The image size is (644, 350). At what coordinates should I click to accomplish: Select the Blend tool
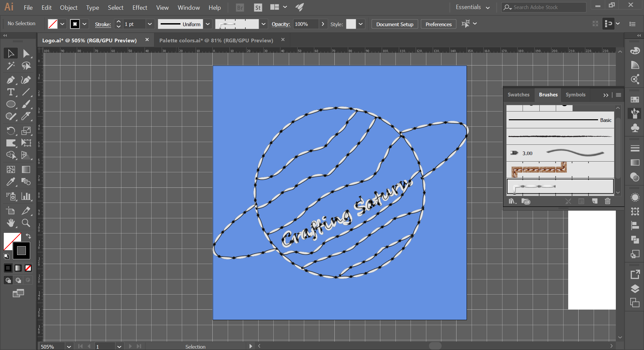pos(26,182)
